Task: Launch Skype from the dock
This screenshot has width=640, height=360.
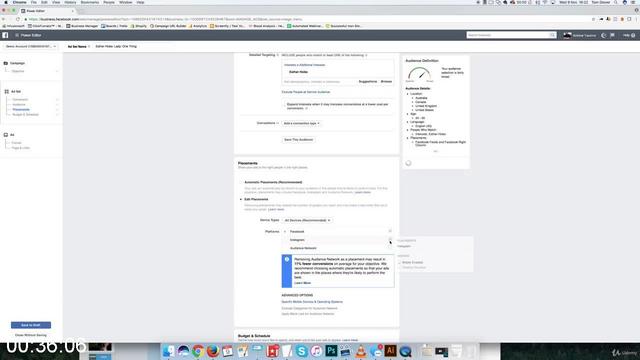Action: 302,351
